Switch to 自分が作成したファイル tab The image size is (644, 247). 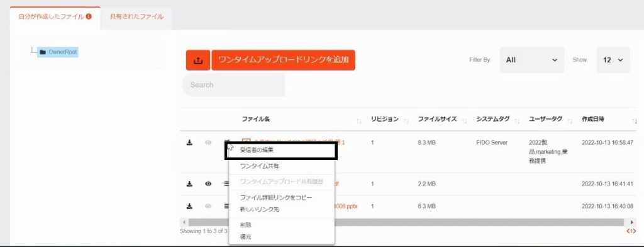click(55, 17)
